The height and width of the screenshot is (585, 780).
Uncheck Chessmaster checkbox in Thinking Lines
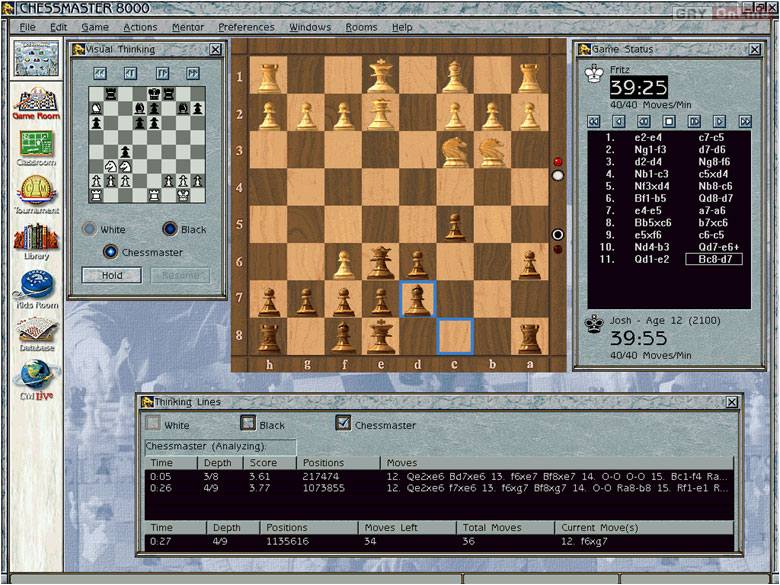(x=343, y=423)
